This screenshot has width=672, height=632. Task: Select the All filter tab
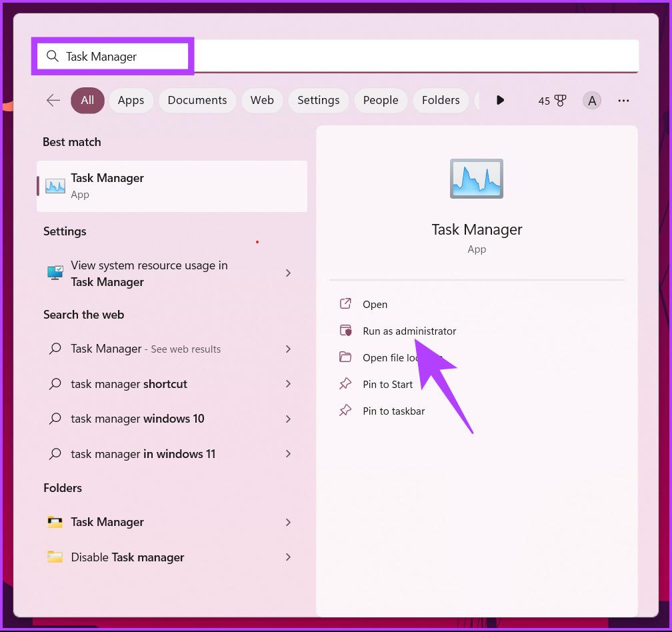pyautogui.click(x=87, y=100)
